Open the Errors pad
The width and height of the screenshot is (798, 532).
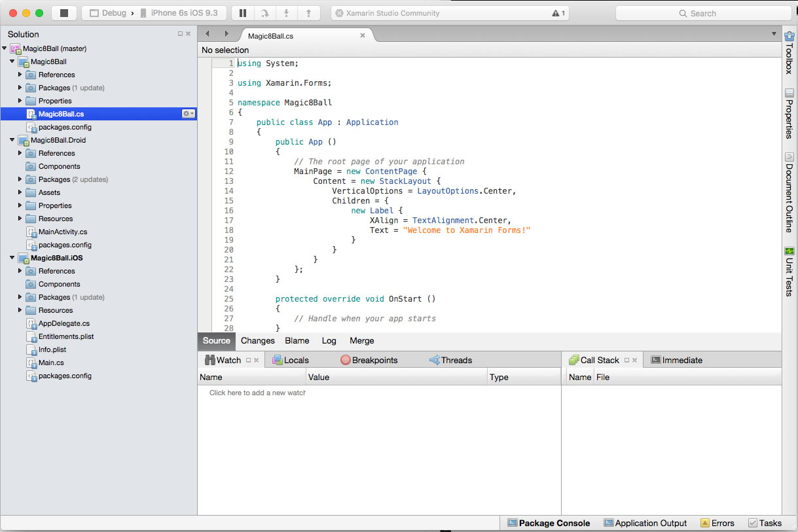(x=717, y=523)
